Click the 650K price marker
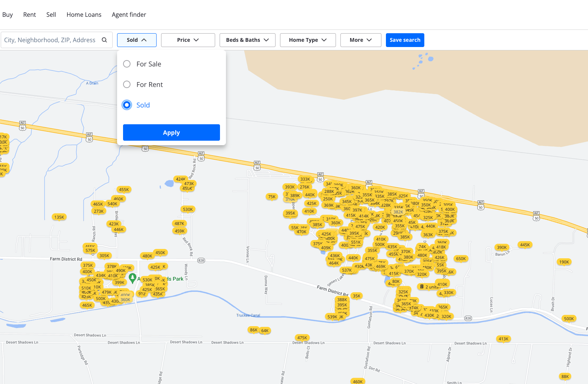Image resolution: width=588 pixels, height=384 pixels. [x=461, y=259]
